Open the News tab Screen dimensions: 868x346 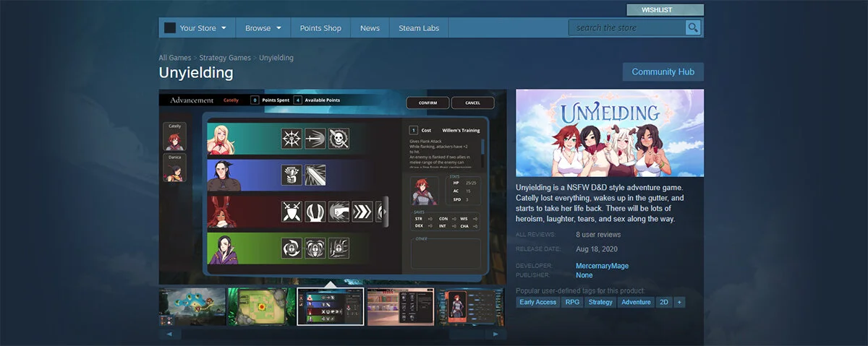pyautogui.click(x=370, y=27)
